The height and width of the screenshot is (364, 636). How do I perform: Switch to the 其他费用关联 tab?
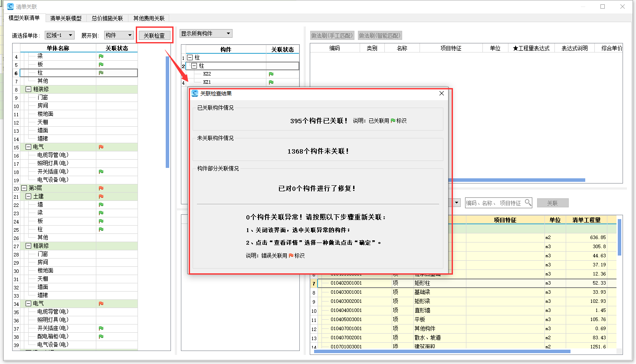pyautogui.click(x=149, y=18)
